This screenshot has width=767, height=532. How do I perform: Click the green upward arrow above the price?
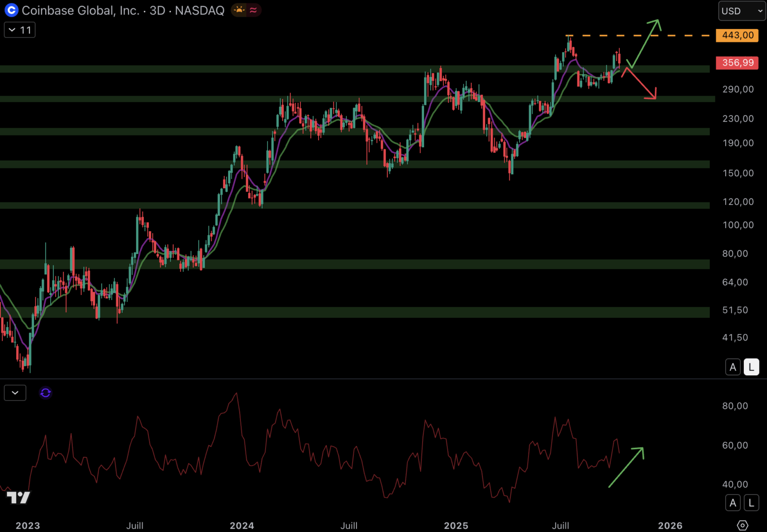(x=645, y=43)
